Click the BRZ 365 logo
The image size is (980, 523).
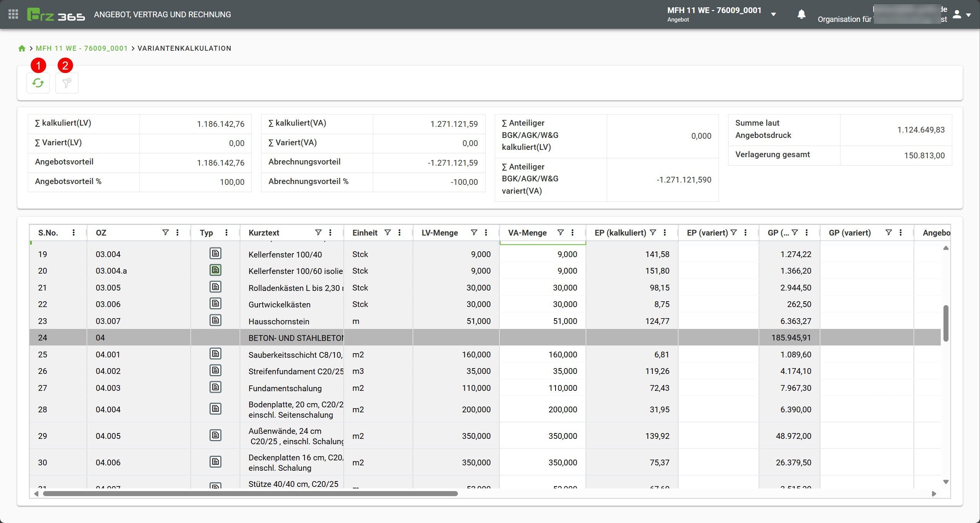tap(56, 15)
